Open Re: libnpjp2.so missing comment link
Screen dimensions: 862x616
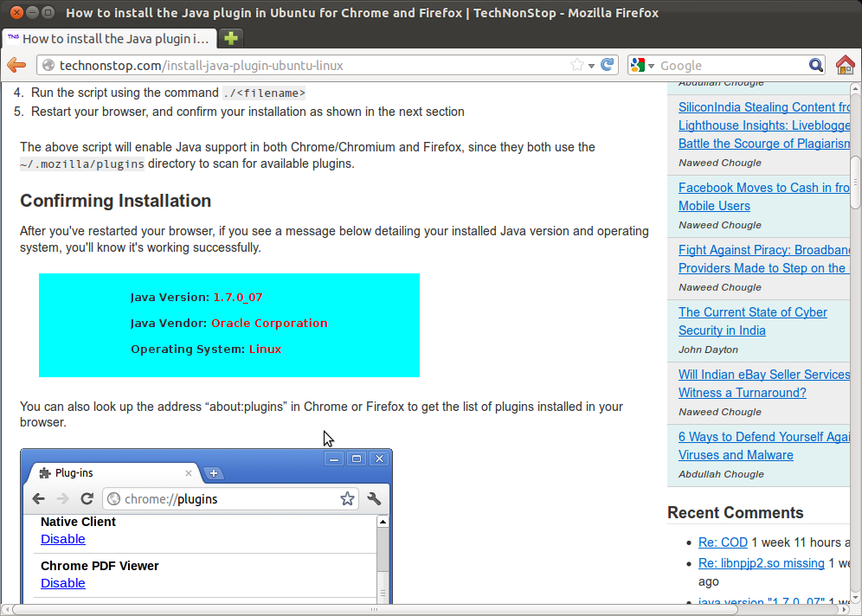(x=762, y=563)
